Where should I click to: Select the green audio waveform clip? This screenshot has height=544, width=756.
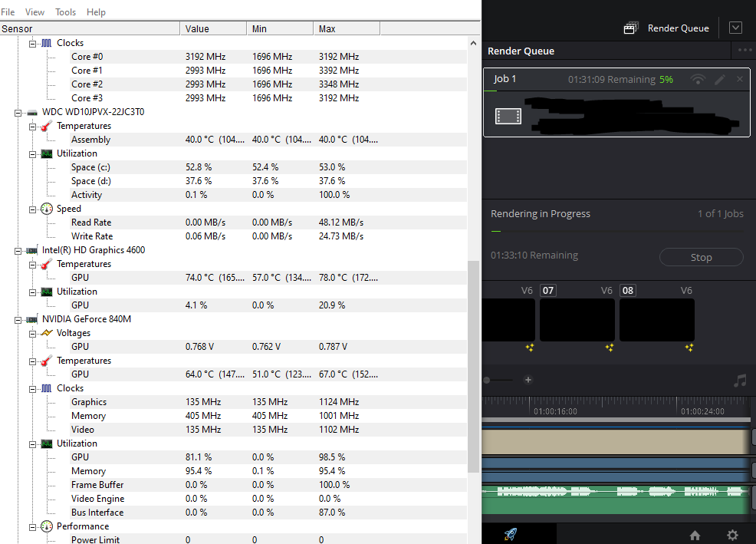click(616, 499)
